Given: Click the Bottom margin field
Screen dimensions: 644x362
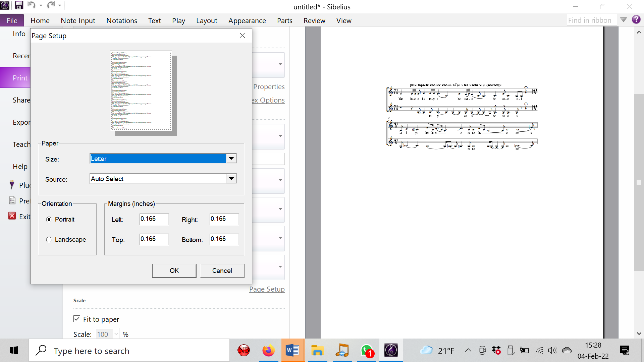Looking at the screenshot, I should tap(224, 239).
